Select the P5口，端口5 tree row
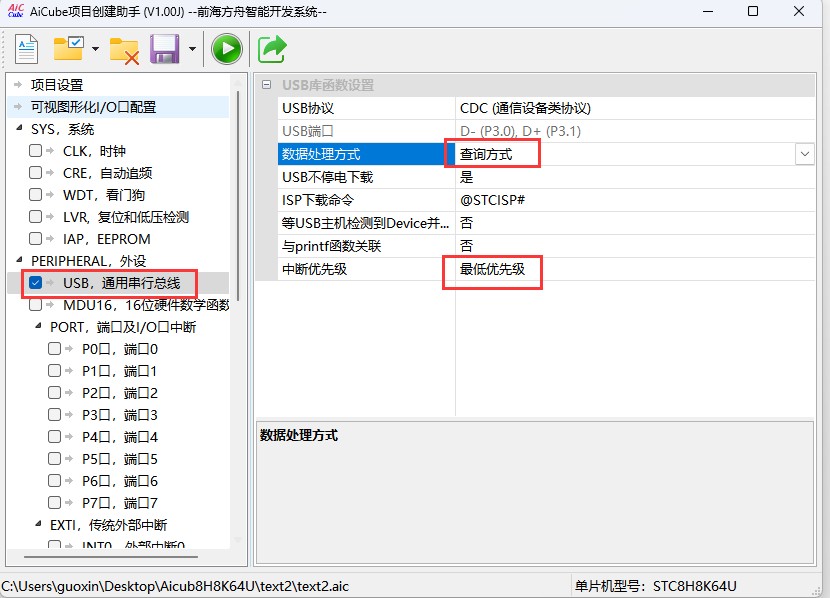 (x=120, y=459)
